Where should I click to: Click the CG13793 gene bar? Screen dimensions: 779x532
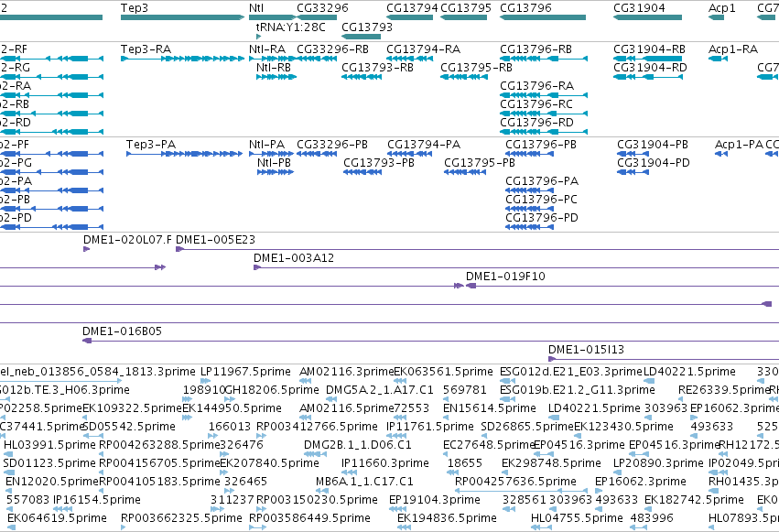[362, 37]
